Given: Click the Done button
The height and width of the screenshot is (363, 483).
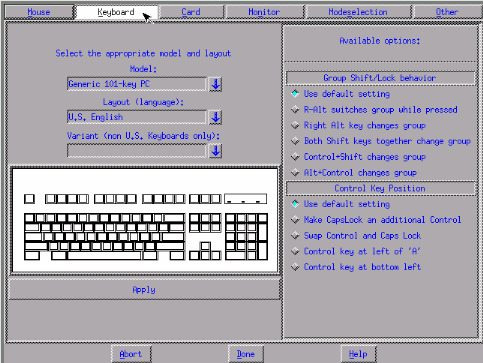Looking at the screenshot, I should pyautogui.click(x=246, y=354).
